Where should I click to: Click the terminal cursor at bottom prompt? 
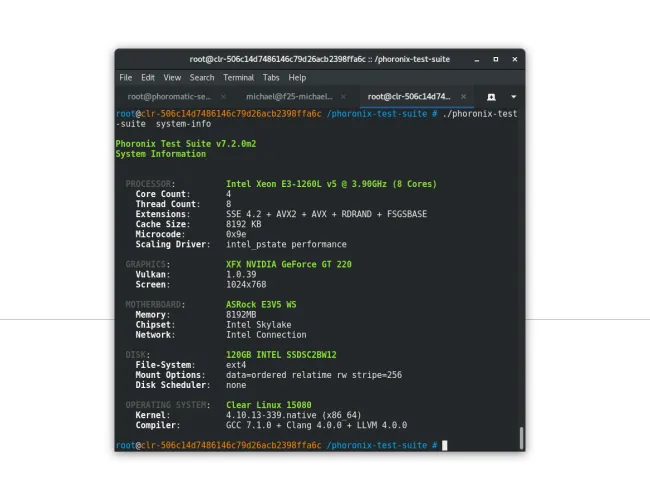pyautogui.click(x=444, y=445)
